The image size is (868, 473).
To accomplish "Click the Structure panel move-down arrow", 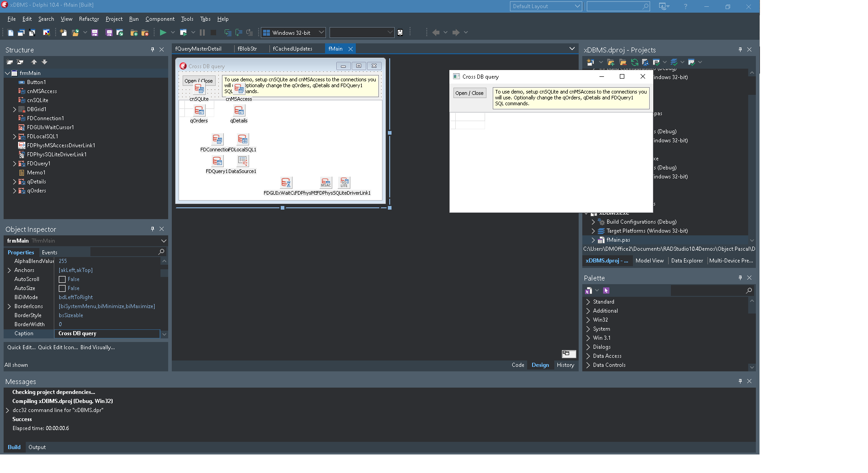I will pos(44,62).
